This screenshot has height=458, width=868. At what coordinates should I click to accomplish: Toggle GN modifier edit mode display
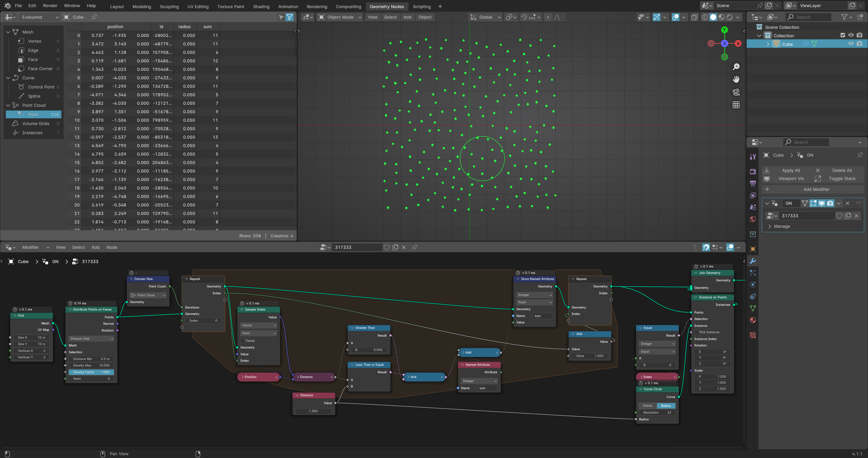point(813,203)
